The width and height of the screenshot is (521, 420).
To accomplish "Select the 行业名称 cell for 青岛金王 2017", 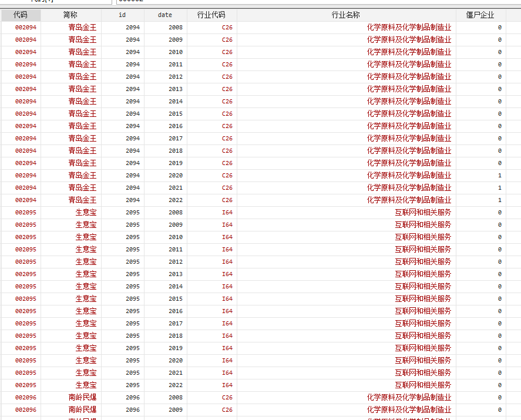I will point(409,139).
